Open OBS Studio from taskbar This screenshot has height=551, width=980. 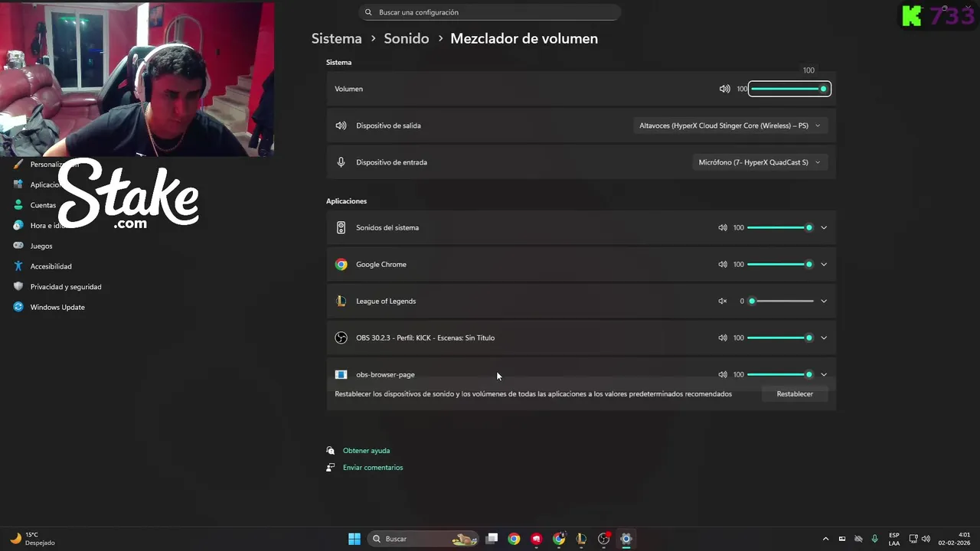click(x=604, y=539)
